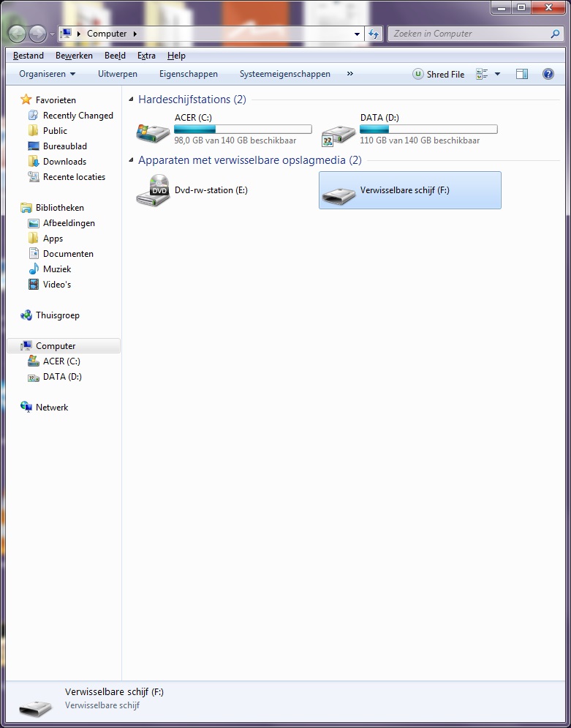The width and height of the screenshot is (571, 728).
Task: Collapse the Hardeschijfstations group arrow
Action: pos(132,100)
